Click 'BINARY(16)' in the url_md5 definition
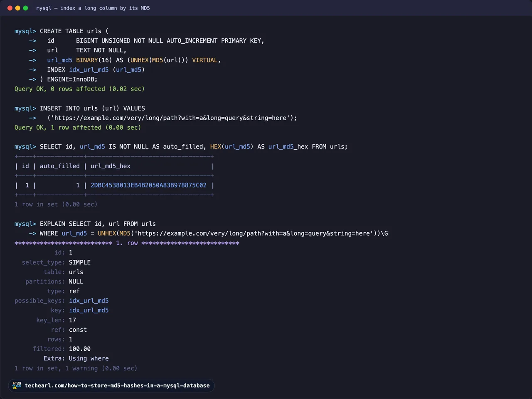 94,60
